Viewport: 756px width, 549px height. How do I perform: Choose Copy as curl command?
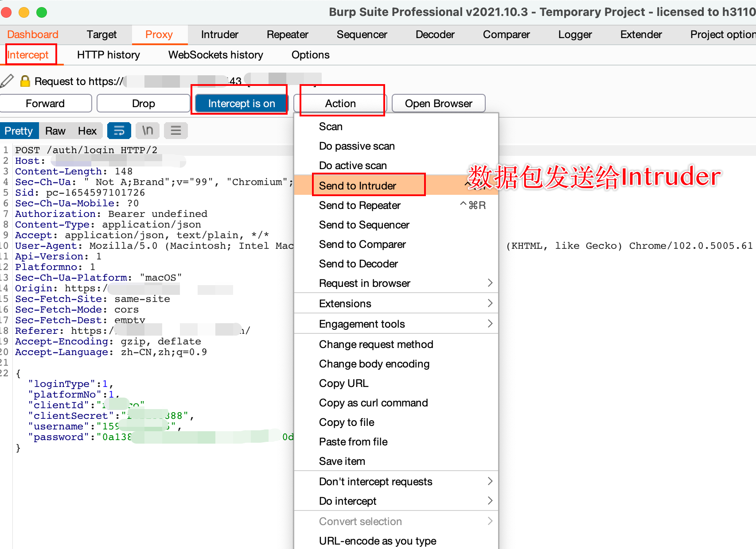396,403
